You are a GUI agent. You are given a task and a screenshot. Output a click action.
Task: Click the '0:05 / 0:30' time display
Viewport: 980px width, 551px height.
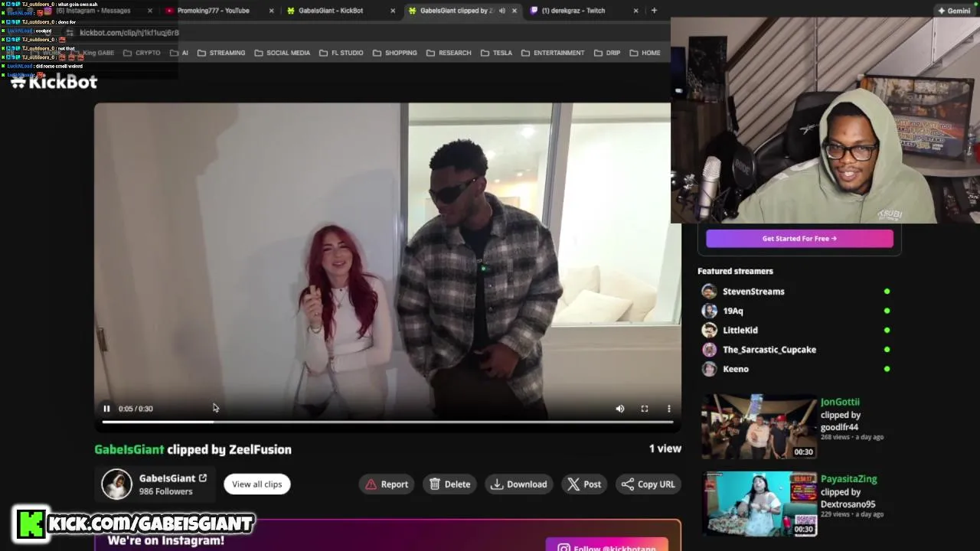click(136, 409)
